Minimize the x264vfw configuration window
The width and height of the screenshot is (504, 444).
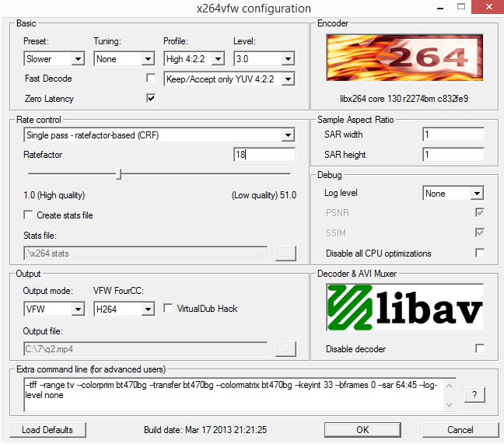click(x=440, y=7)
